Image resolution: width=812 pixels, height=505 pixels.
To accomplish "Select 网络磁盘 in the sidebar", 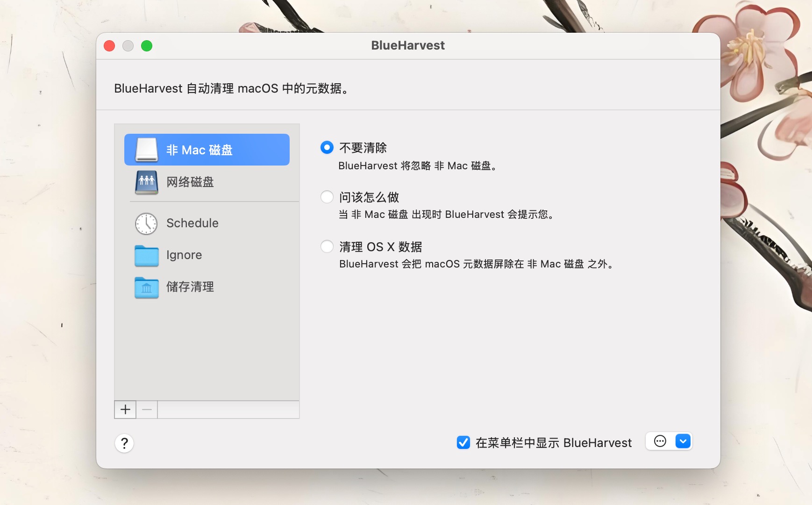I will pos(207,182).
